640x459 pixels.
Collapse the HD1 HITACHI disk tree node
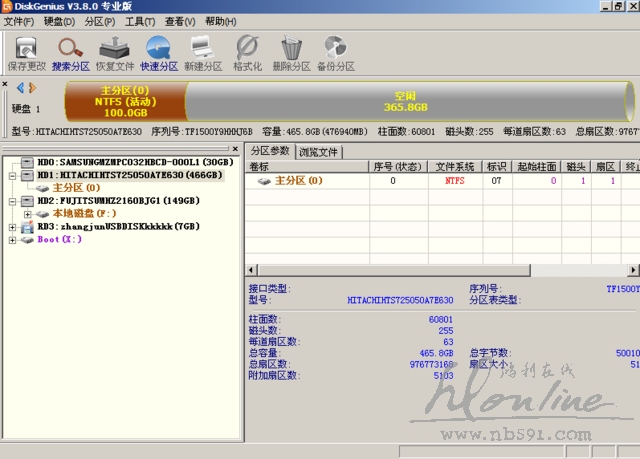(x=12, y=174)
